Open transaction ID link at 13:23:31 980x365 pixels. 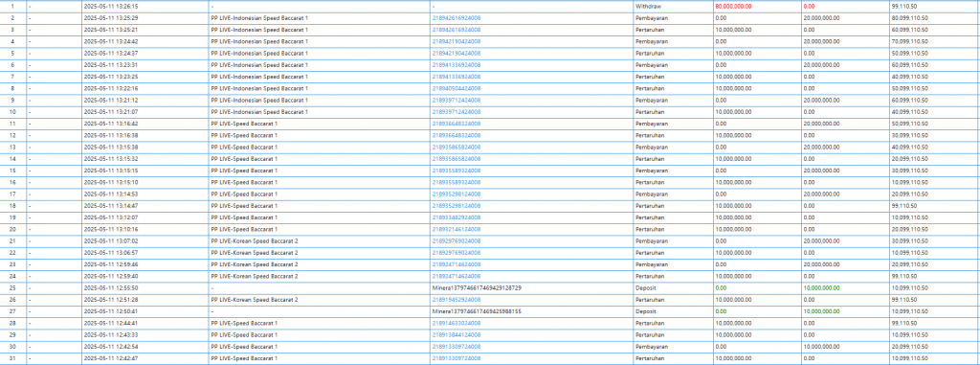(457, 64)
